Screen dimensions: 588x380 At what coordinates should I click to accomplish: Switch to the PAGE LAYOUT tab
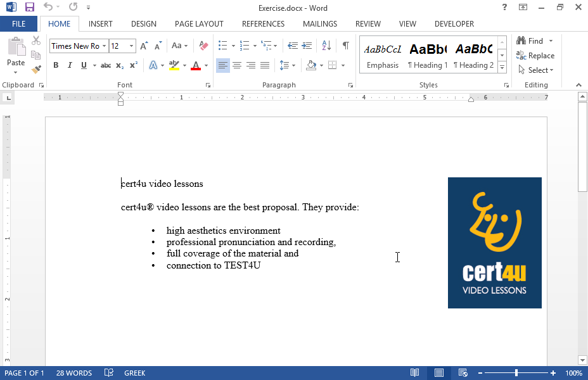(199, 24)
